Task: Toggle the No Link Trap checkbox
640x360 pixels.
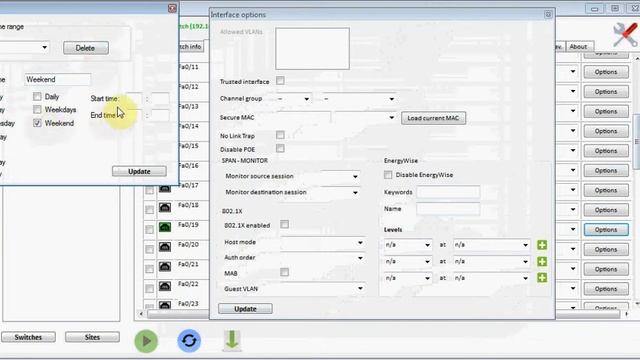Action: (280, 135)
